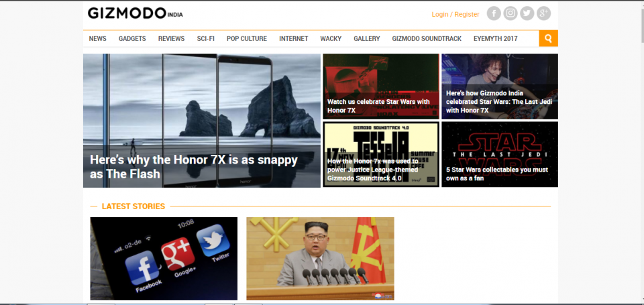Open the Login / Register link

point(455,14)
